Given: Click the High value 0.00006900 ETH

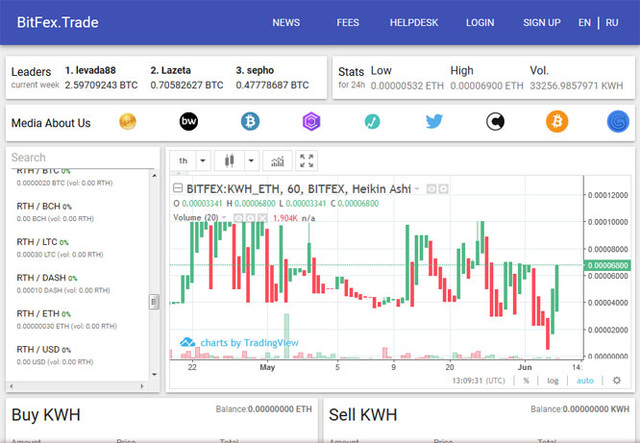Looking at the screenshot, I should [487, 86].
